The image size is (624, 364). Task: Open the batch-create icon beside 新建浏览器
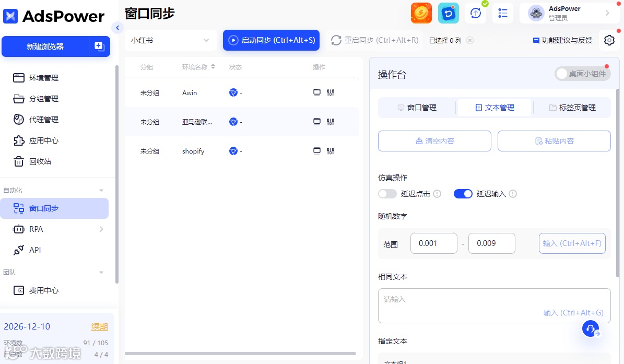(x=100, y=46)
